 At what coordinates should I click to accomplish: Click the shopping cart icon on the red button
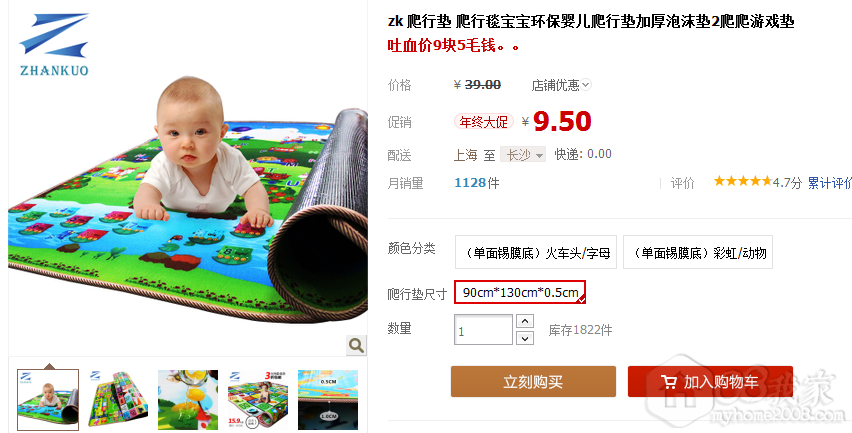(669, 382)
